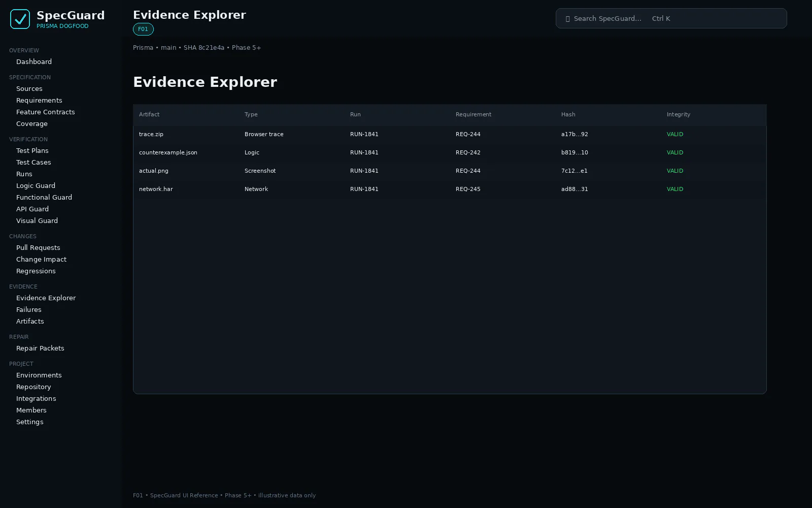Click RUN-1841 in the trace.zip row
Viewport: 812px width, 508px height.
[x=364, y=134]
